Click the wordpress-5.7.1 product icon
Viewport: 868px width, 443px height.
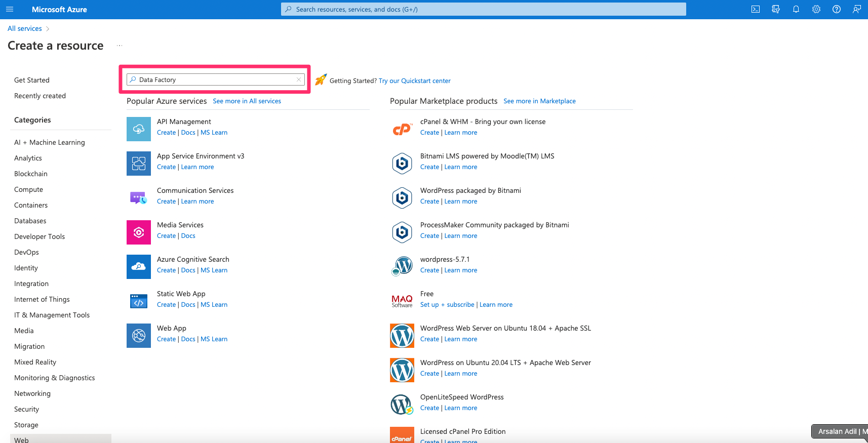click(x=402, y=267)
